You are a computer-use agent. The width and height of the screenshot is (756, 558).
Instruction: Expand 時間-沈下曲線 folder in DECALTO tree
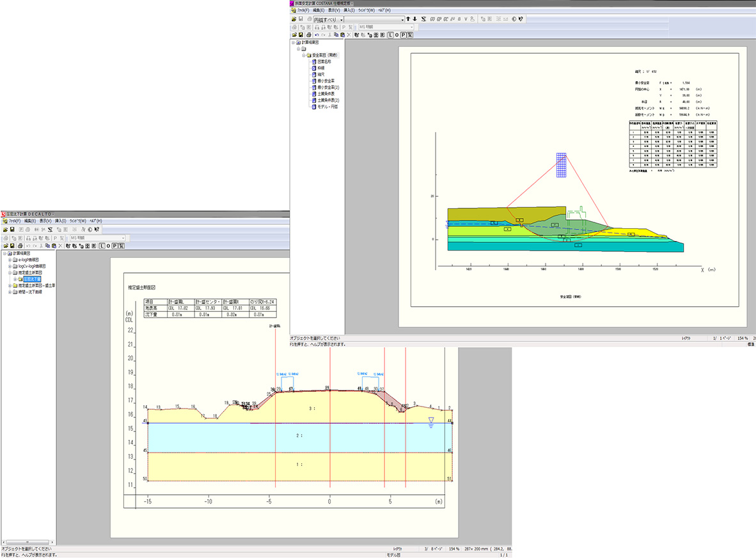[10, 292]
